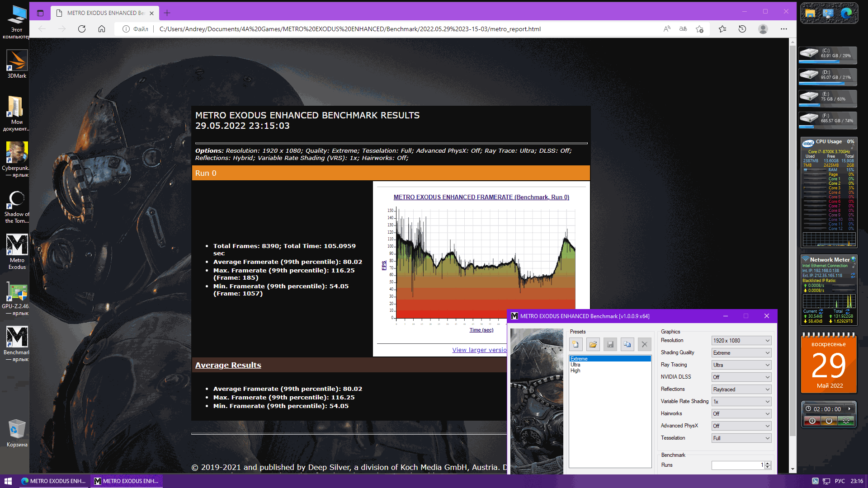Viewport: 868px width, 488px height.
Task: Switch to the METRO EXODUS ENHANCED browser tab
Action: tap(106, 13)
